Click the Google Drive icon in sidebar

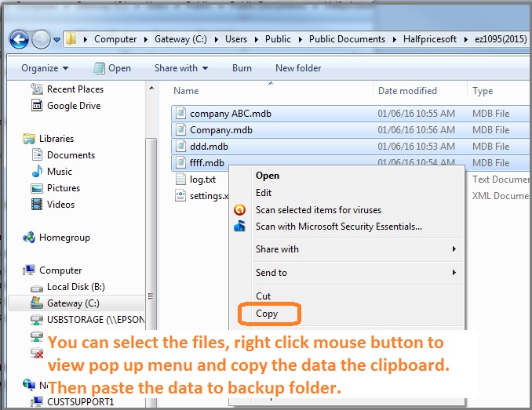click(36, 106)
